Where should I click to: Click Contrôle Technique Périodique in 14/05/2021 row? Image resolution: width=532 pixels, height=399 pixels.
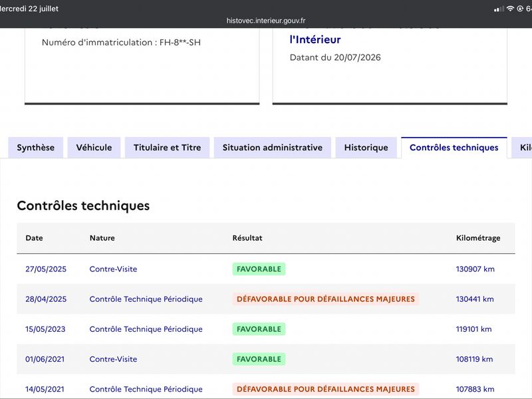(146, 389)
